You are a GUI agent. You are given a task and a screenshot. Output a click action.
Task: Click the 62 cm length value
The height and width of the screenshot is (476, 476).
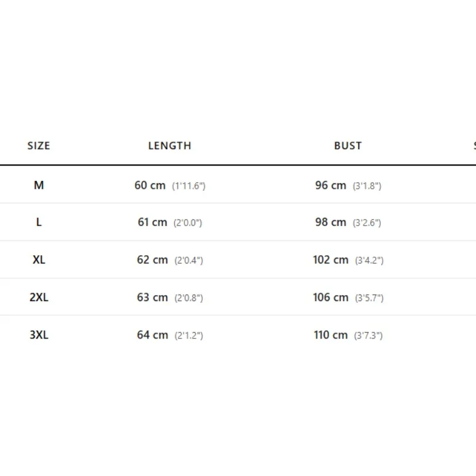coord(152,260)
